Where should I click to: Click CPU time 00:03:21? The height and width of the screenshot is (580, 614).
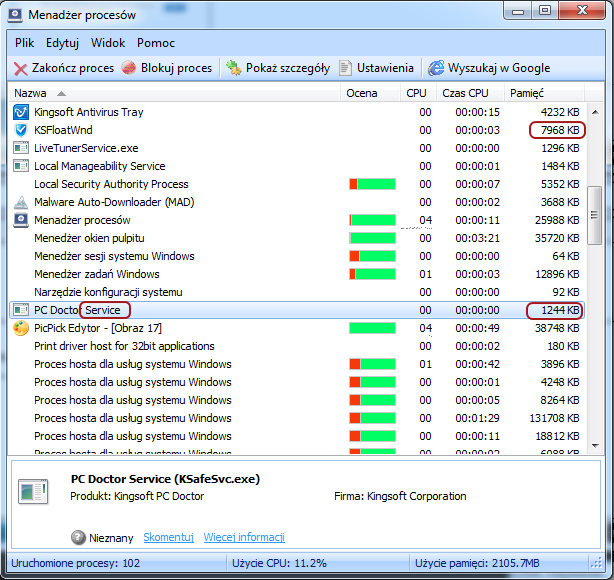(477, 238)
